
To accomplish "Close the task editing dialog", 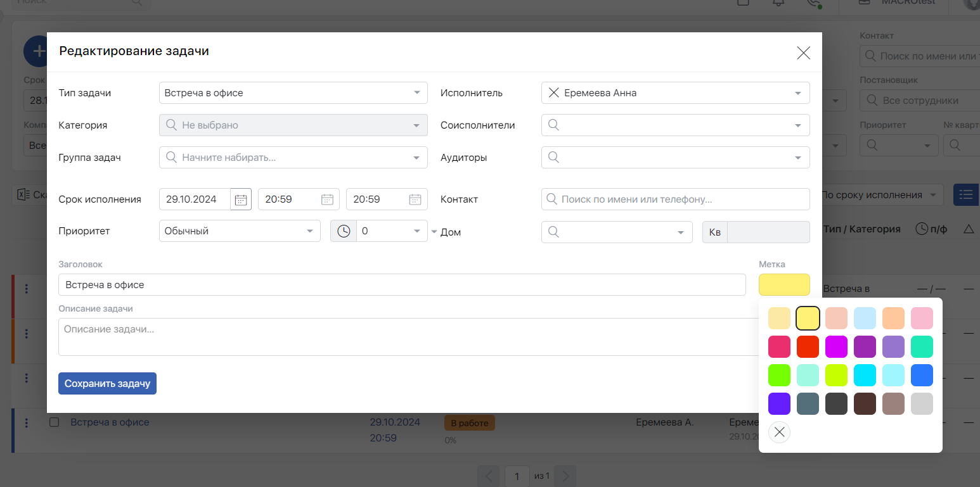I will point(803,53).
